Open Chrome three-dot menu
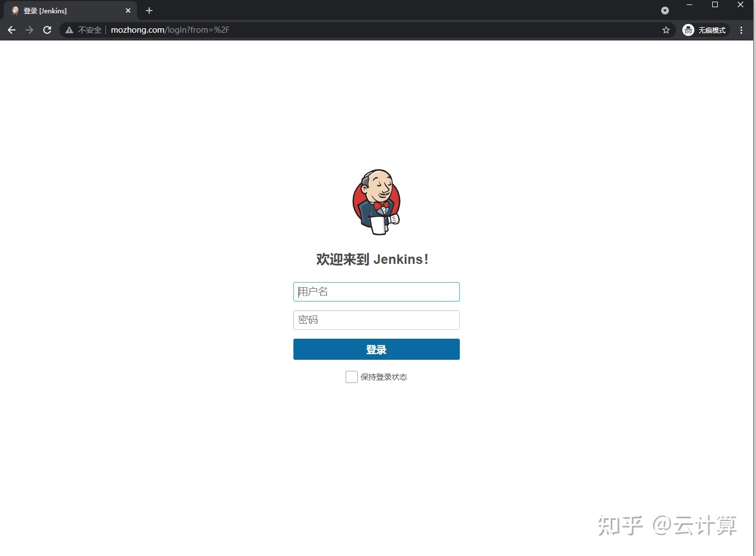 [742, 30]
